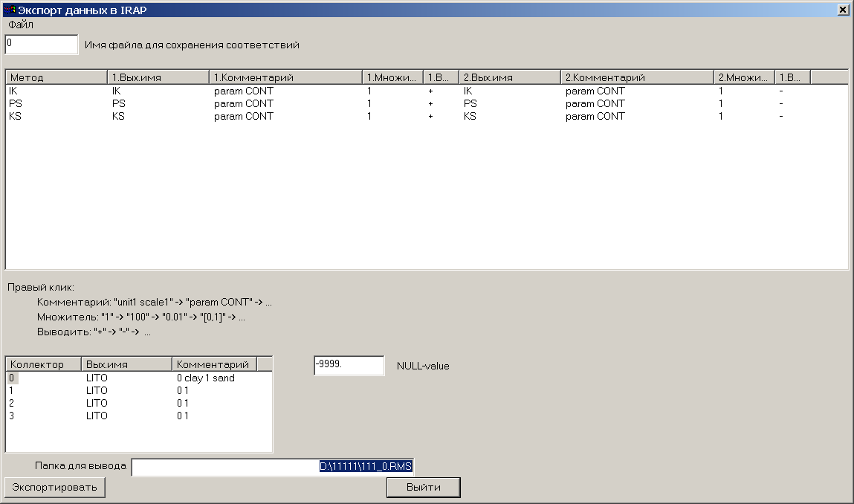Screen dimensions: 854x504
Task: Click the first multiplier 1 in KS row
Action: tap(369, 116)
